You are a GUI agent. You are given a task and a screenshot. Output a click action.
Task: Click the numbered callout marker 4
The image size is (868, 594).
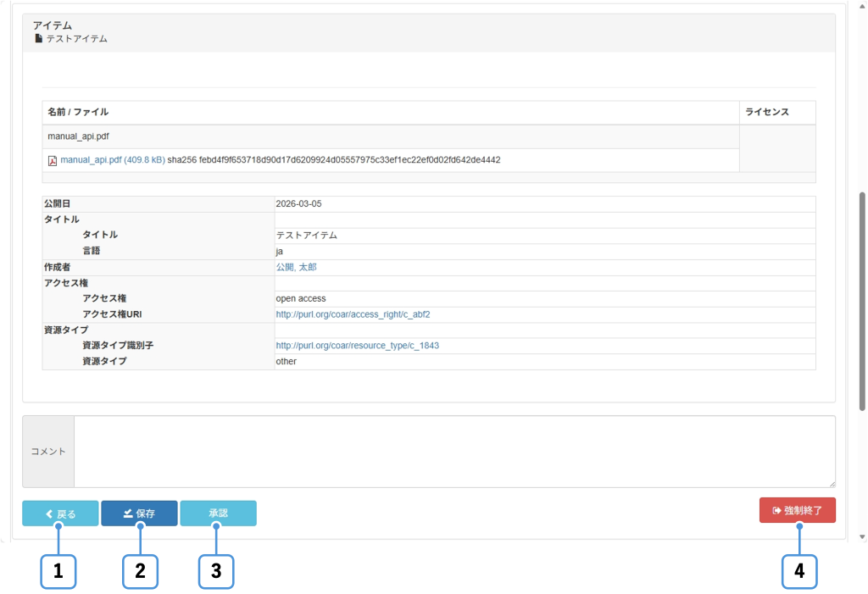[799, 571]
